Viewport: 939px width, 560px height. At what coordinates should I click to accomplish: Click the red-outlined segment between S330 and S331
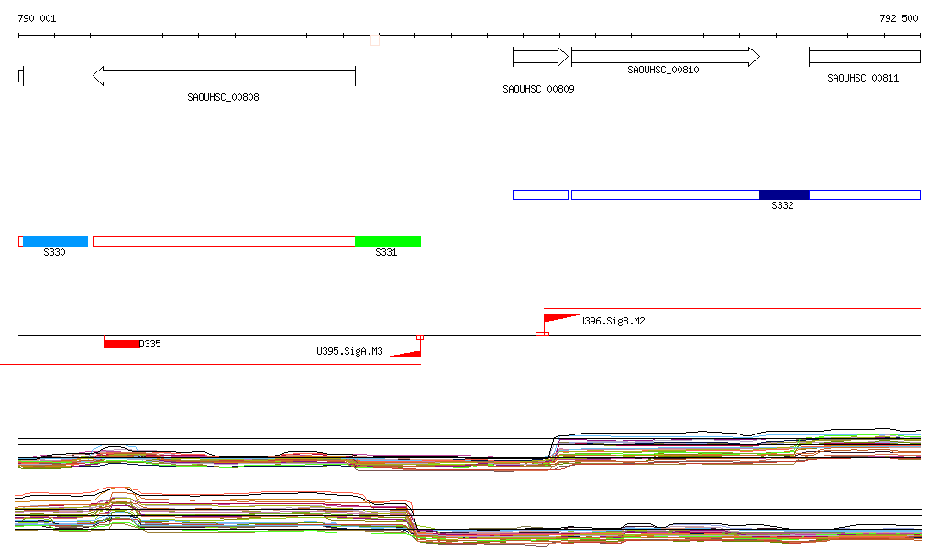pos(224,241)
